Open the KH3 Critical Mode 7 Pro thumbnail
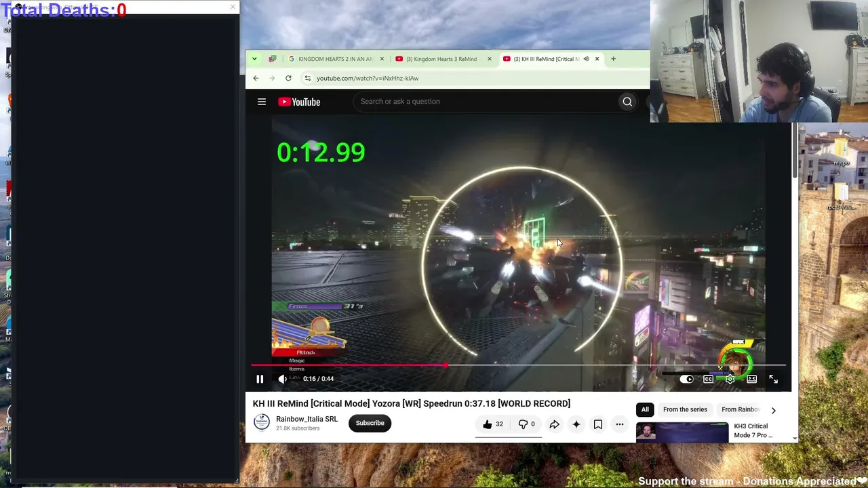 [682, 432]
